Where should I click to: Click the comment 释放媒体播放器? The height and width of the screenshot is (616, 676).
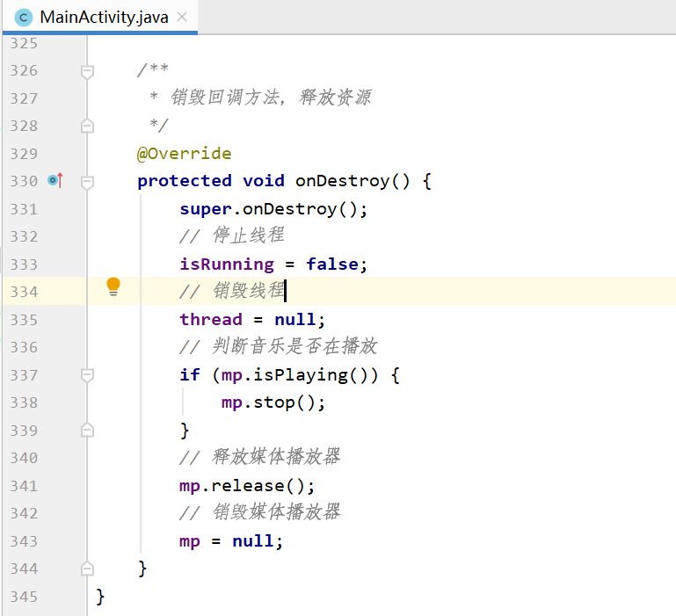[x=276, y=457]
